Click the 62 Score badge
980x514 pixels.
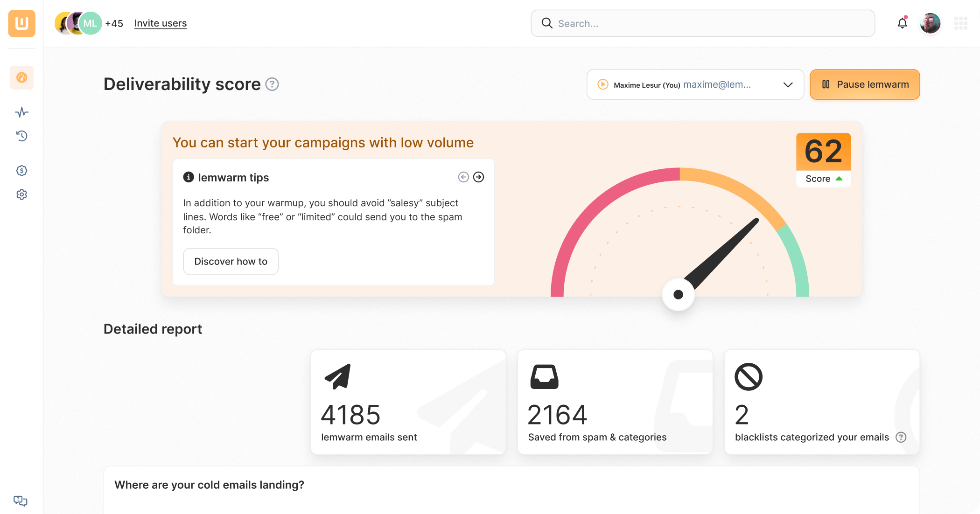click(x=823, y=160)
